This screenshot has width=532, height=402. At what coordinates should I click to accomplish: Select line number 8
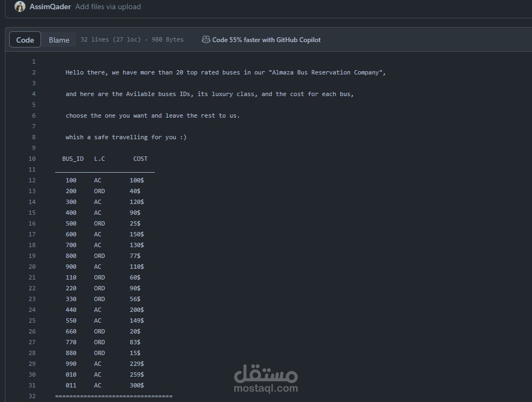[33, 137]
